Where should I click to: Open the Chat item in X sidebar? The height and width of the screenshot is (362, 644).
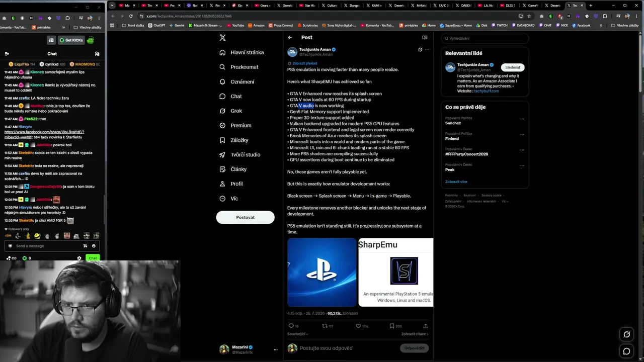pyautogui.click(x=230, y=96)
